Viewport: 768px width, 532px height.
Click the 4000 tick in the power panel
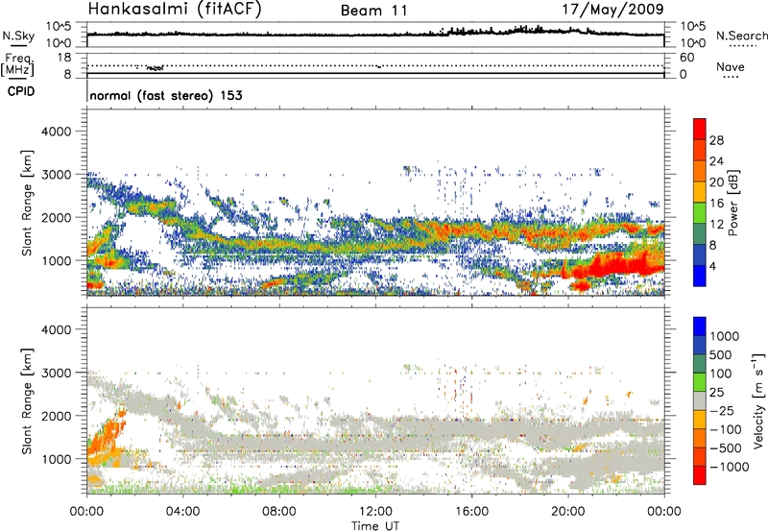[x=56, y=132]
